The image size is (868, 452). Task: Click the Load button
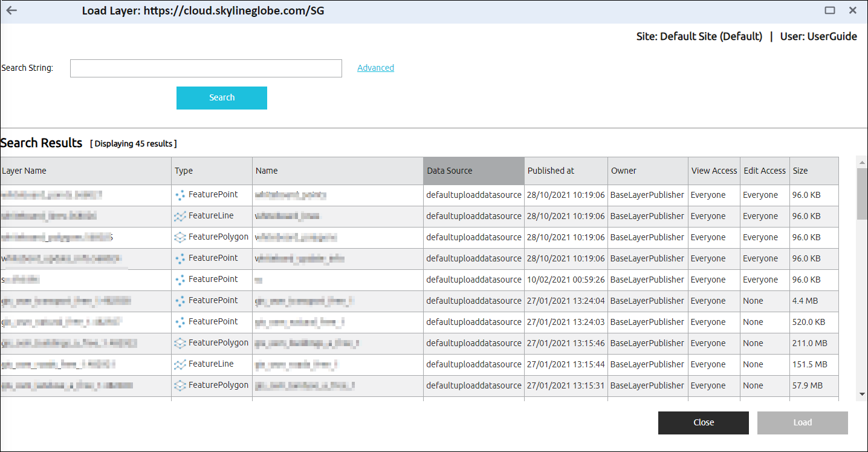(803, 423)
